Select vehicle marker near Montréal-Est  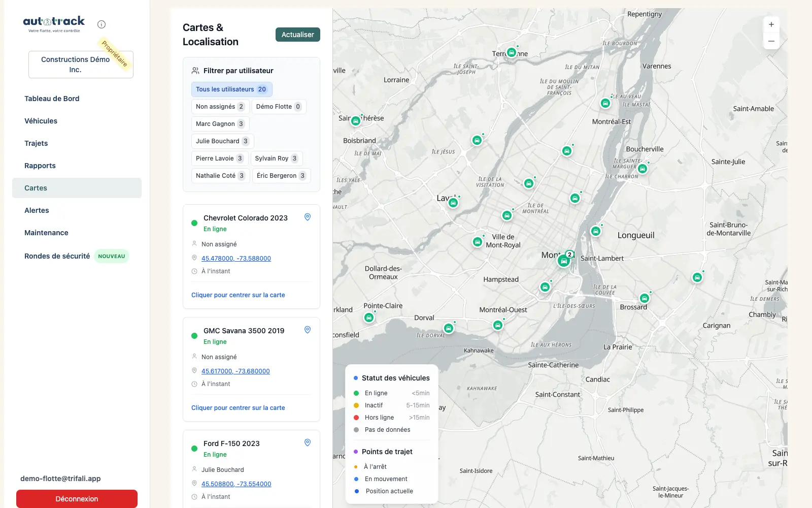click(x=605, y=103)
